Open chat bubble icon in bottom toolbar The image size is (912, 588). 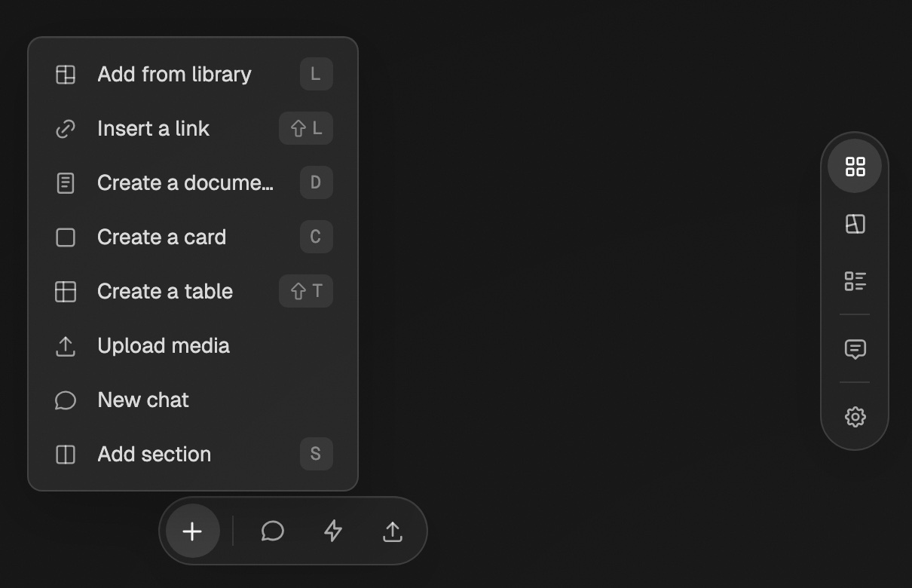coord(272,531)
